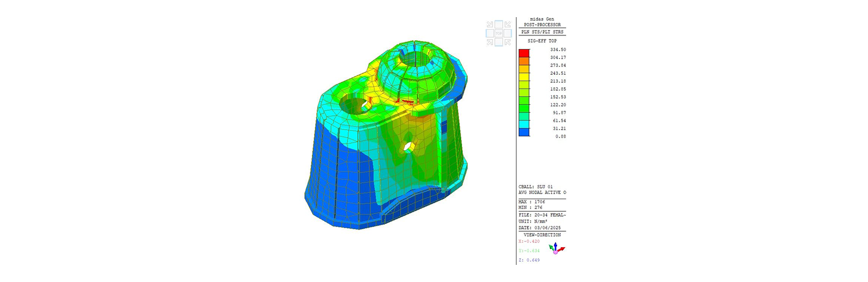The width and height of the screenshot is (868, 282).
Task: Click the yellow legend color band
Action: [523, 77]
